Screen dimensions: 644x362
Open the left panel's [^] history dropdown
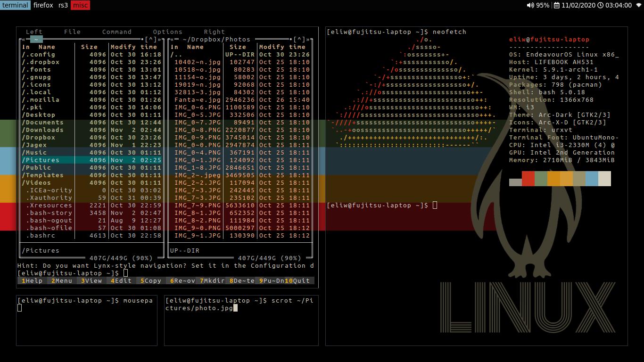click(151, 40)
